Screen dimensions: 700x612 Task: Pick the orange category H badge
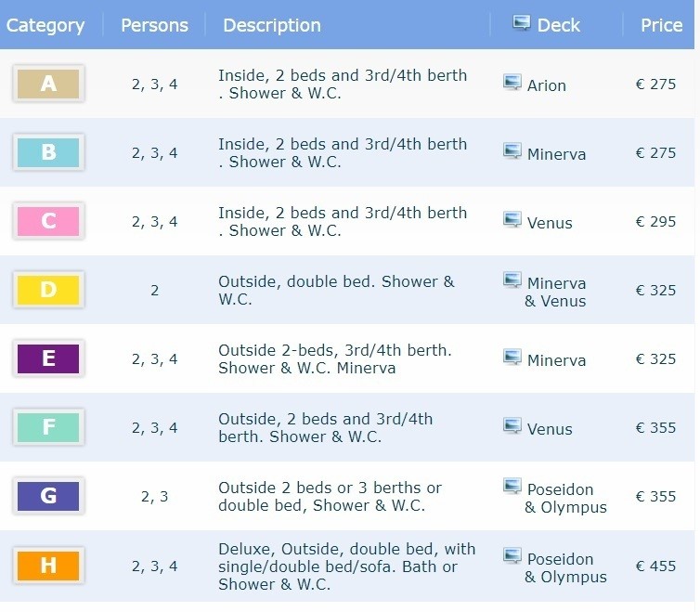click(48, 566)
